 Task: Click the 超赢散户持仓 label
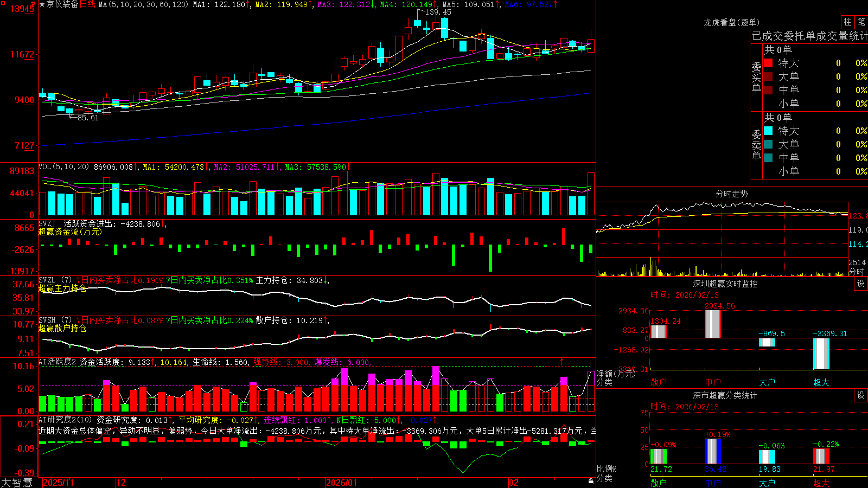click(x=62, y=328)
